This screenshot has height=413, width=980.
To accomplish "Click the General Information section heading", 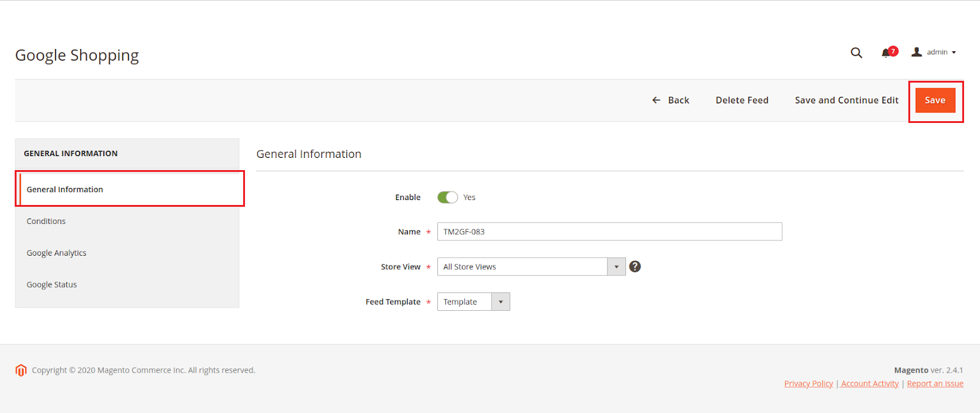I will tap(309, 154).
